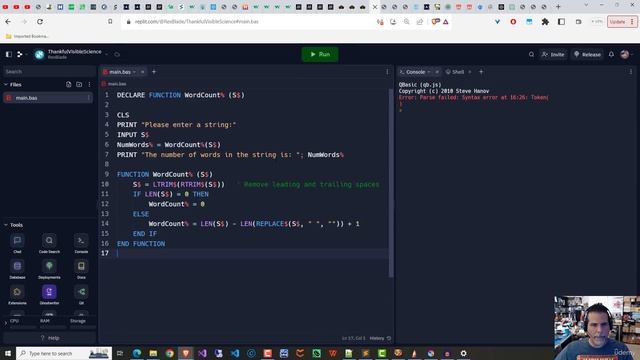Open console pane three-dot options menu

click(x=631, y=72)
